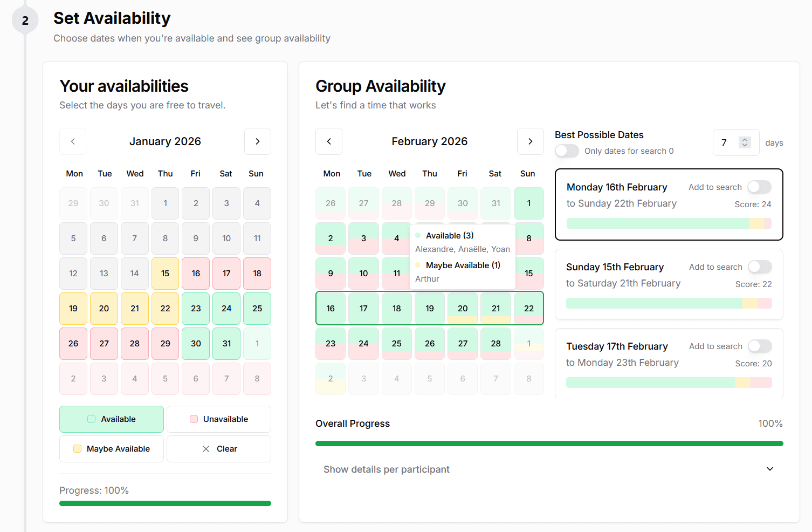Enable Add to search for Tuesday 17th February
Image resolution: width=812 pixels, height=532 pixels.
click(760, 346)
